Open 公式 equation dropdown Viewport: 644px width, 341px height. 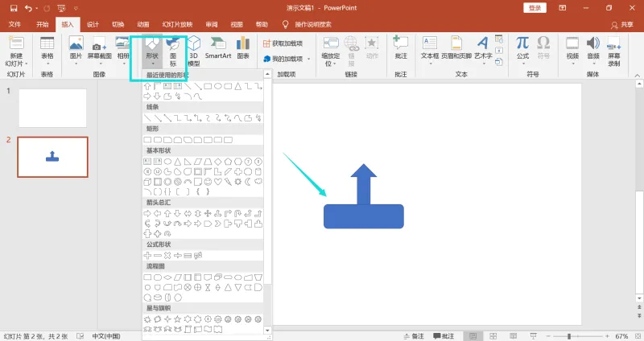pyautogui.click(x=522, y=64)
